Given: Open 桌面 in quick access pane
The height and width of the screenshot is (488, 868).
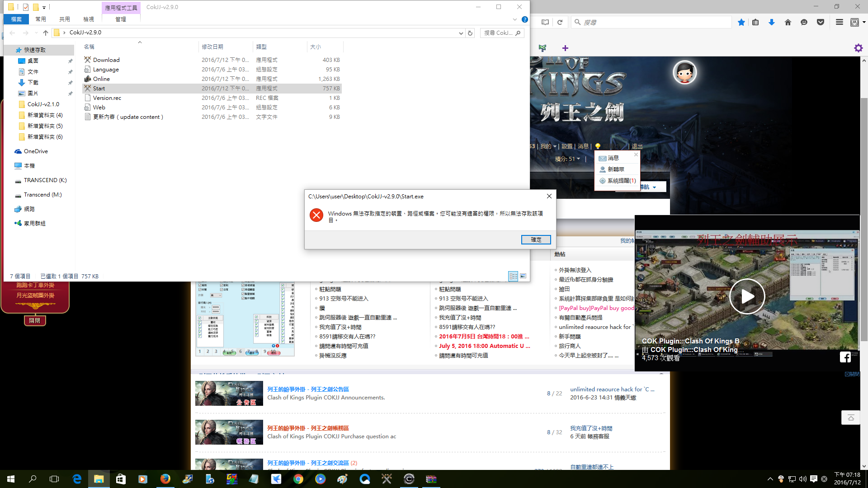Looking at the screenshot, I should pyautogui.click(x=33, y=61).
